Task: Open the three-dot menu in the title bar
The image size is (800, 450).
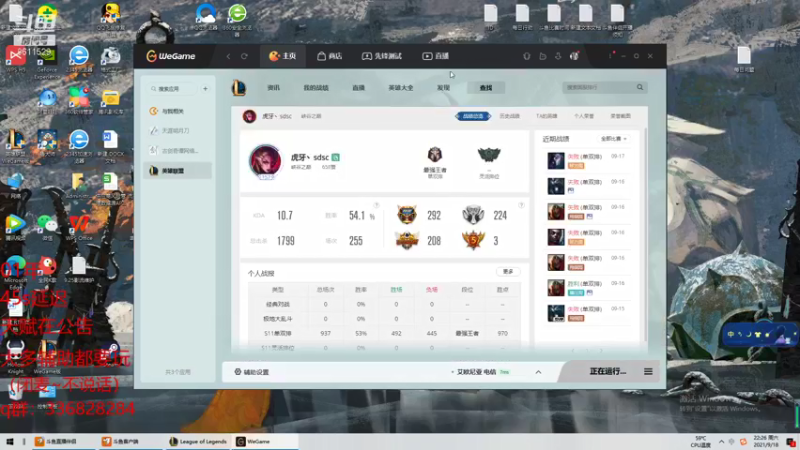Action: click(x=610, y=56)
